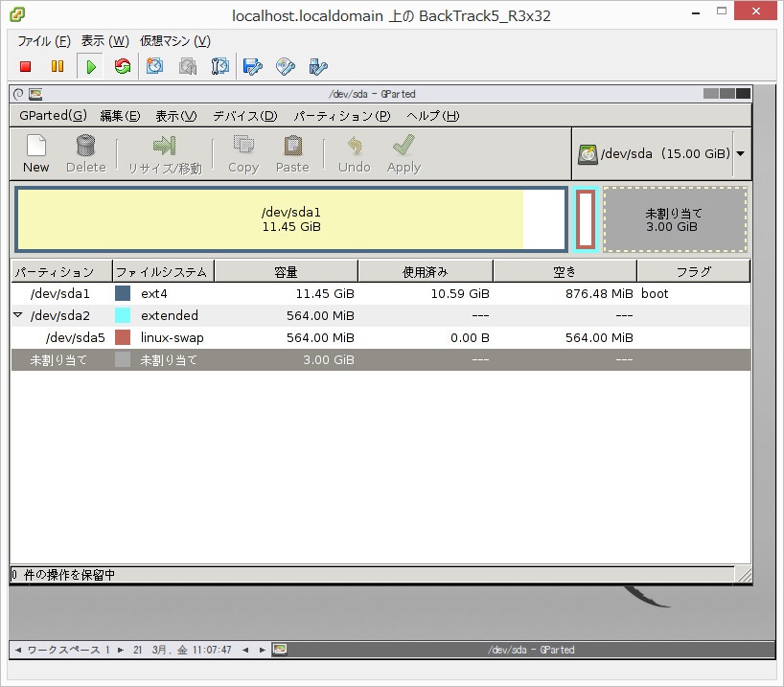This screenshot has width=784, height=687.
Task: Click the linux-swap red color swatch
Action: [x=123, y=337]
